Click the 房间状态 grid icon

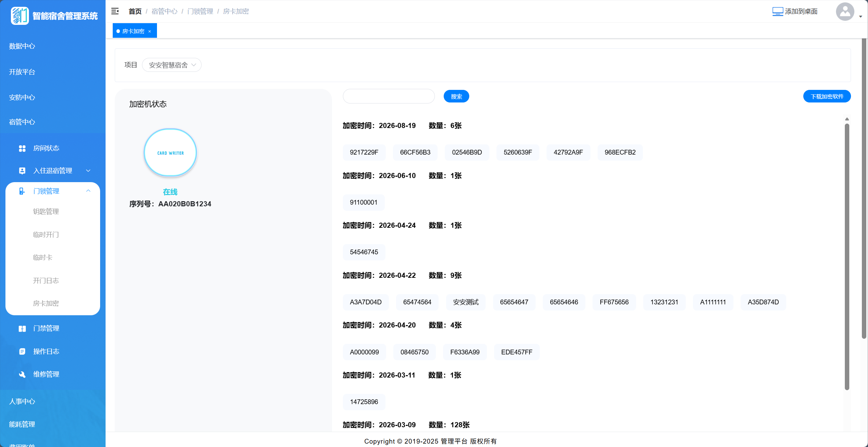click(22, 148)
